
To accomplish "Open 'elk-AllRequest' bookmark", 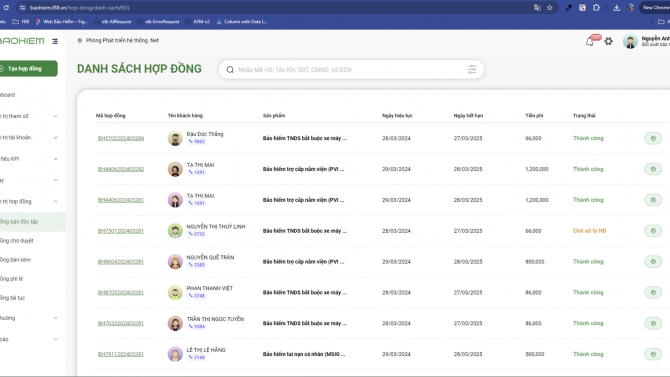I will tap(113, 21).
